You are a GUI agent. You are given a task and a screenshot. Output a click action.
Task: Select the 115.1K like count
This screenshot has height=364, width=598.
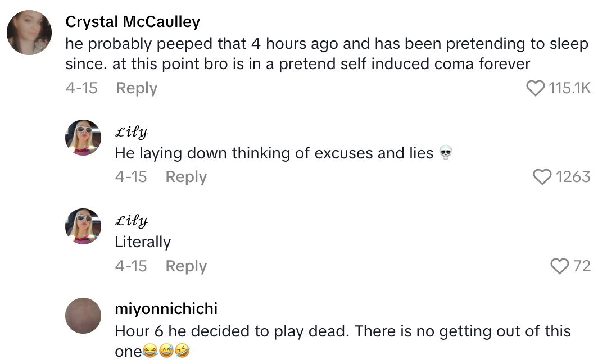point(569,88)
